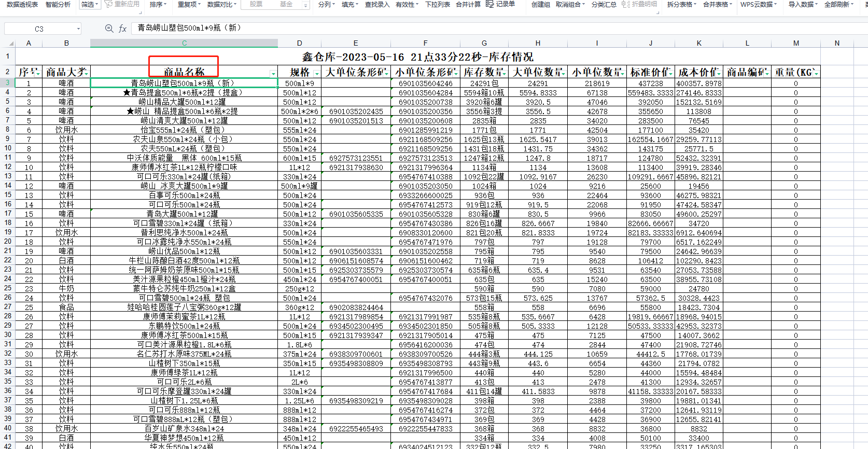This screenshot has width=868, height=449.
Task: Click the 查找录入 lookup entry button
Action: (377, 4)
